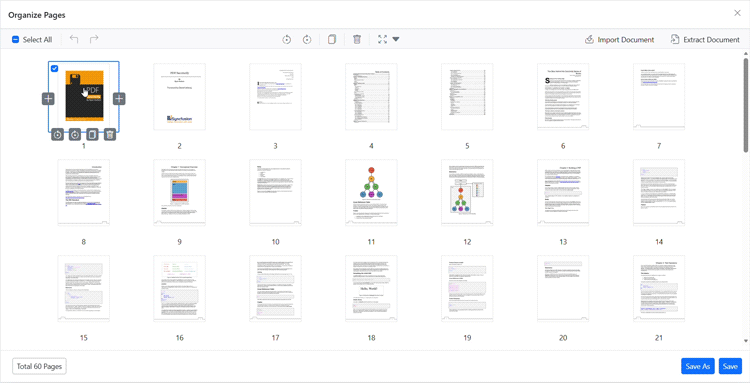
Task: Select the page 2 title page thumbnail
Action: coord(179,97)
